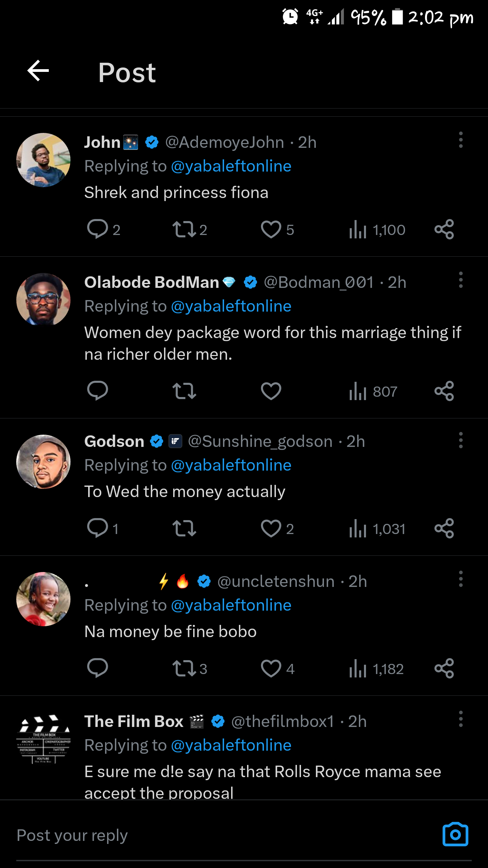Open more options for Olabode BodMan's reply
488x868 pixels.
461,280
